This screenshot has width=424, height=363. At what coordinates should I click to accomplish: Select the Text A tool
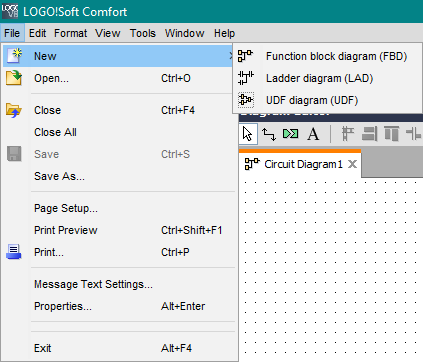point(313,134)
